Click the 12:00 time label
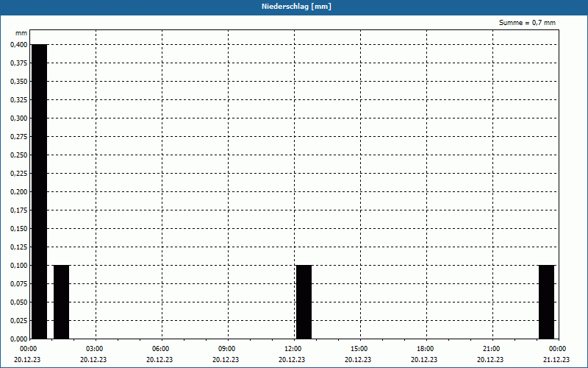 294,349
